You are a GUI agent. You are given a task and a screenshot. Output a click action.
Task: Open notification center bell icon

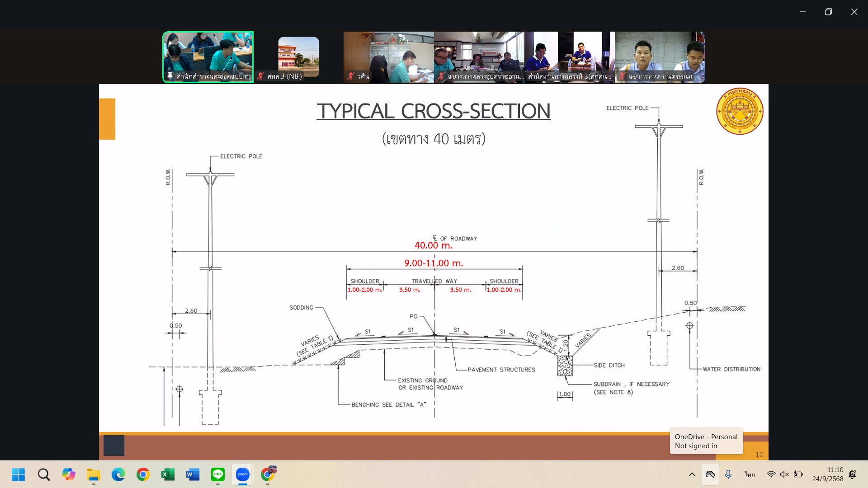(853, 474)
